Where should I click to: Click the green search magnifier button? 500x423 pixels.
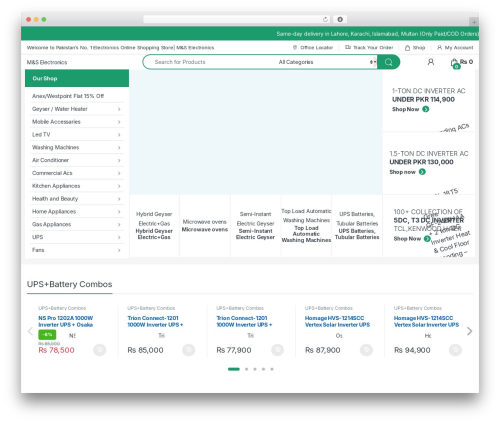tap(388, 62)
